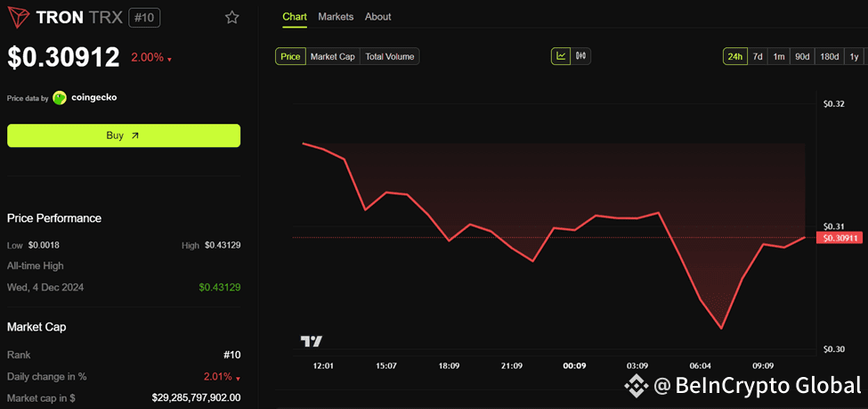Screen dimensions: 868x409
Task: Click the Daily change 2.01% value
Action: [222, 377]
